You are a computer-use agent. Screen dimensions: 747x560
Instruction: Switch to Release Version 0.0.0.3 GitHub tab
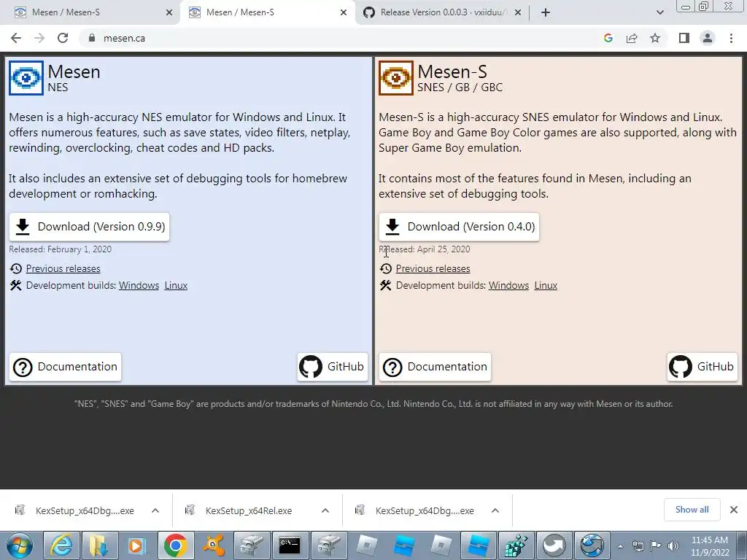441,12
